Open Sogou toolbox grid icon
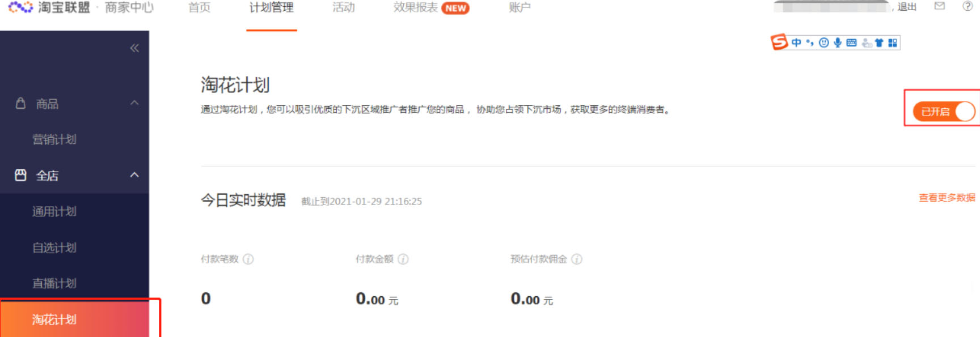Image resolution: width=980 pixels, height=337 pixels. (x=893, y=42)
